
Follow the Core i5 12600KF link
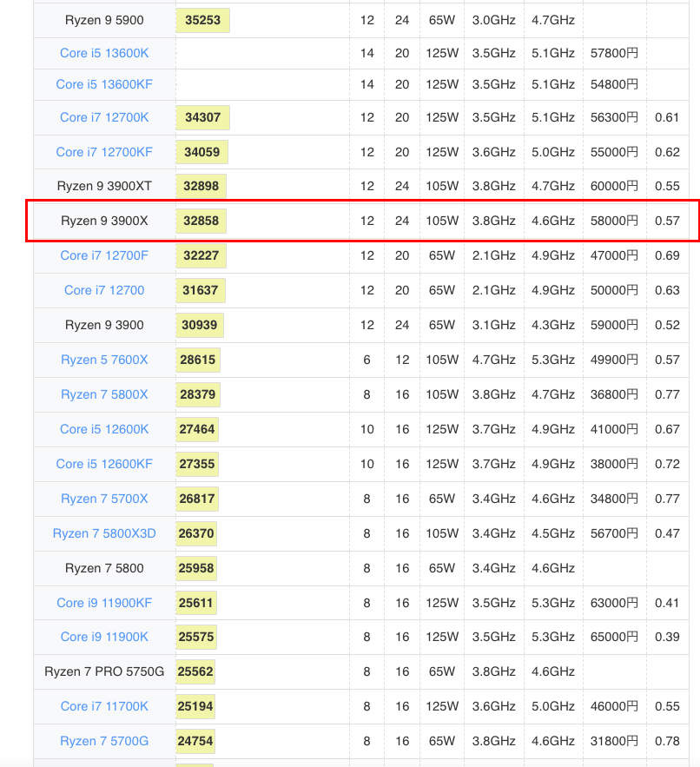point(104,464)
